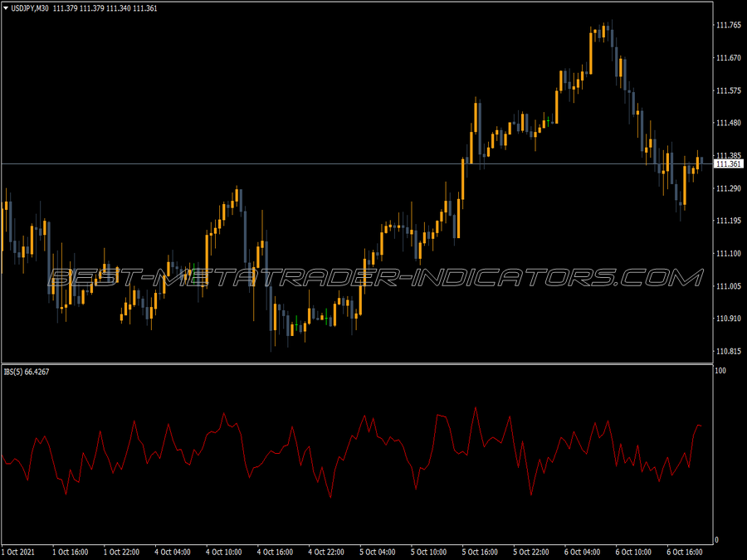Screen dimensions: 747x560
Task: Select the 5 Oct 04:00 time label
Action: [x=378, y=552]
